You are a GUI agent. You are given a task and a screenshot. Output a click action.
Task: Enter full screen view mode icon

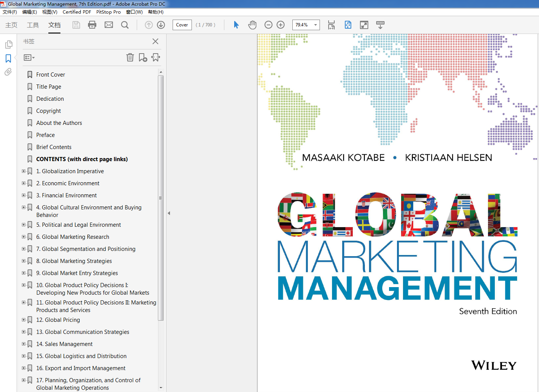point(364,25)
